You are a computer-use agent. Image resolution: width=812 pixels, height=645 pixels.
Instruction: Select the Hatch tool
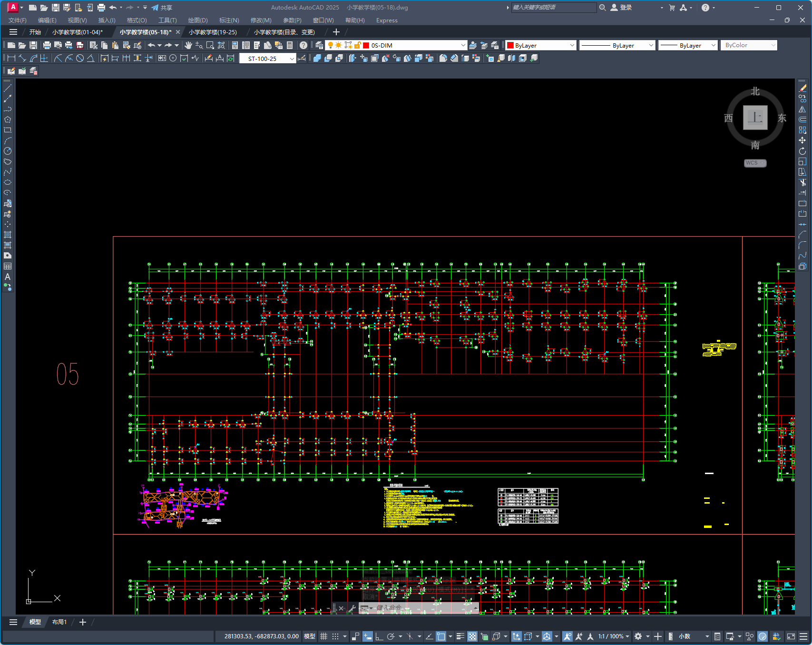(x=8, y=235)
